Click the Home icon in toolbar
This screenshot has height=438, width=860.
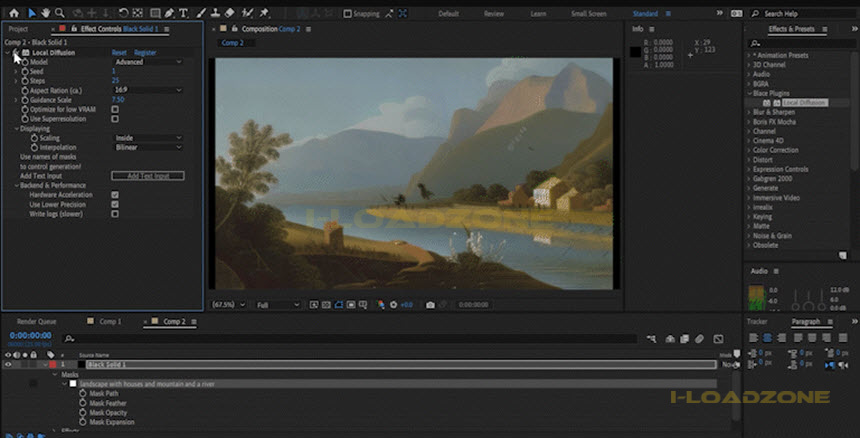14,13
